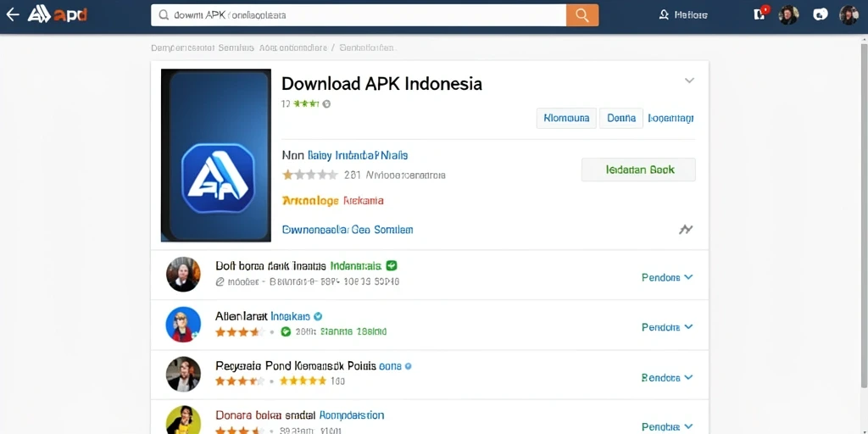Click the green badge in the first row title
Viewport: 868px width, 434px height.
click(392, 265)
